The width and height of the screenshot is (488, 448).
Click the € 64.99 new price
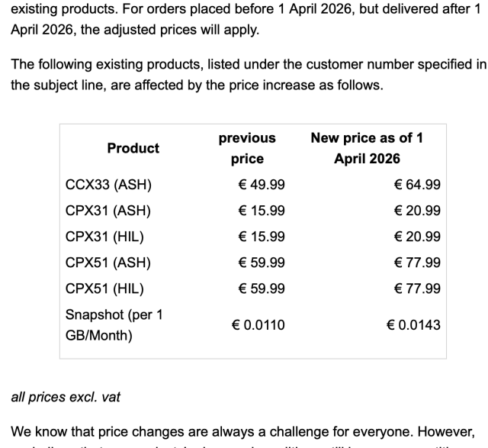tap(417, 185)
